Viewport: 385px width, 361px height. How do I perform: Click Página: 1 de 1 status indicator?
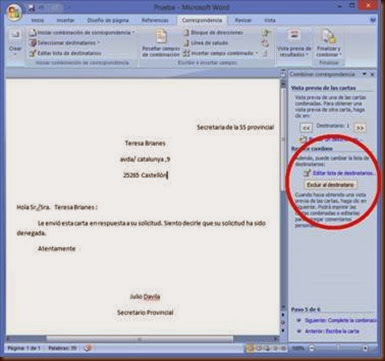point(24,348)
